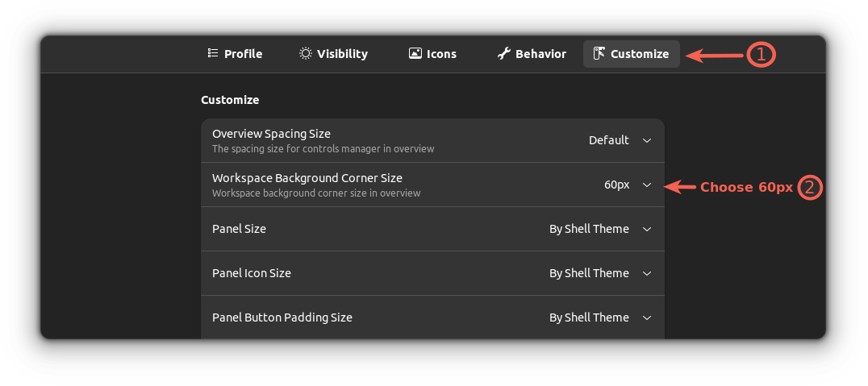Click the Icons tab's picture icon
The width and height of the screenshot is (868, 386).
click(x=415, y=54)
